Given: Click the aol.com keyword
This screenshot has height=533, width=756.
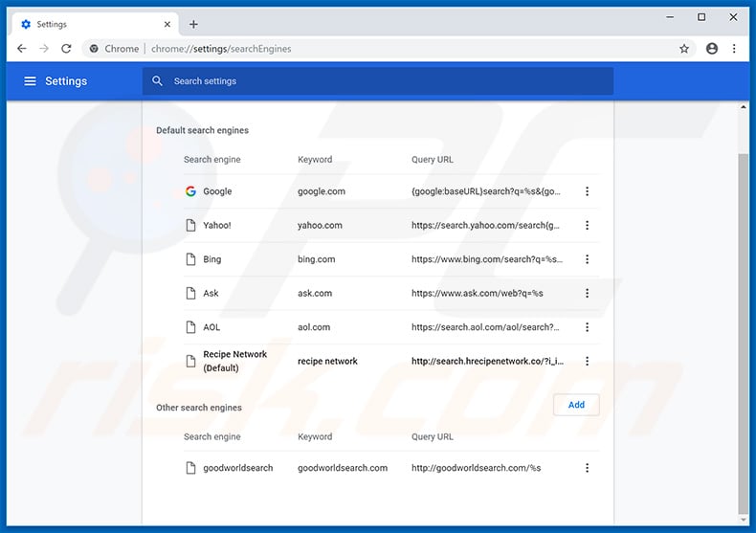Looking at the screenshot, I should click(314, 327).
